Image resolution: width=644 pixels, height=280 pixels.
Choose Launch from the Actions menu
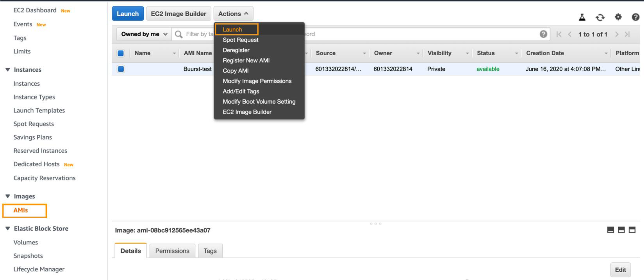(x=232, y=29)
